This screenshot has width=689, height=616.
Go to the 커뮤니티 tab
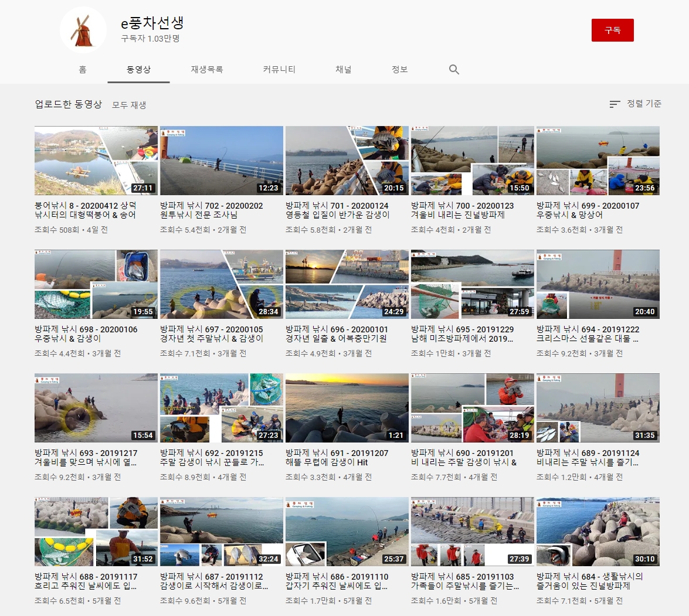pyautogui.click(x=279, y=69)
